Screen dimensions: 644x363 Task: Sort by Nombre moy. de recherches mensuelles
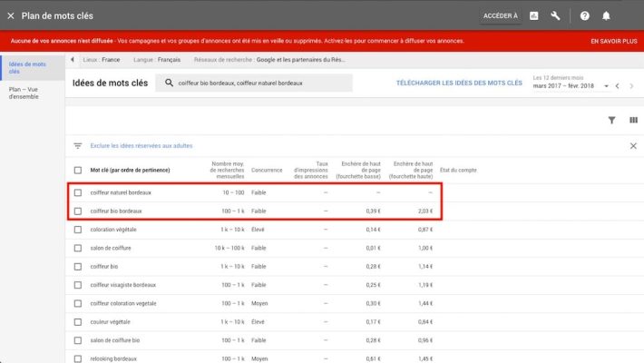pyautogui.click(x=227, y=170)
